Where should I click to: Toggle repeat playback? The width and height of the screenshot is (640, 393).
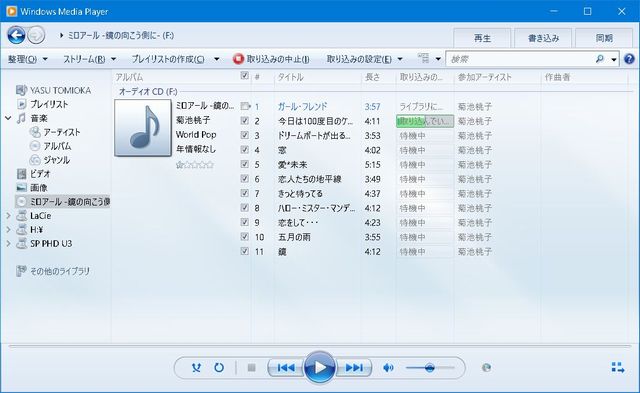click(219, 368)
